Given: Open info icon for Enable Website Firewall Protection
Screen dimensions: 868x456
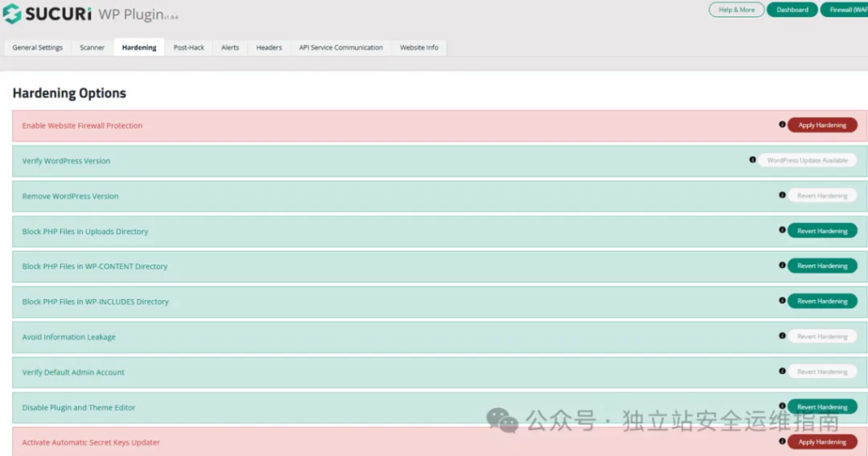Looking at the screenshot, I should (x=782, y=125).
